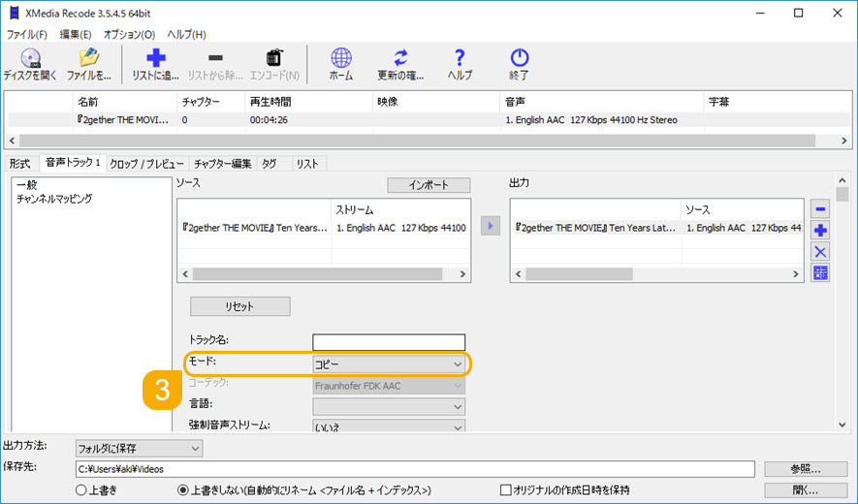Switch to 形式 tab
The height and width of the screenshot is (504, 858).
tap(20, 164)
